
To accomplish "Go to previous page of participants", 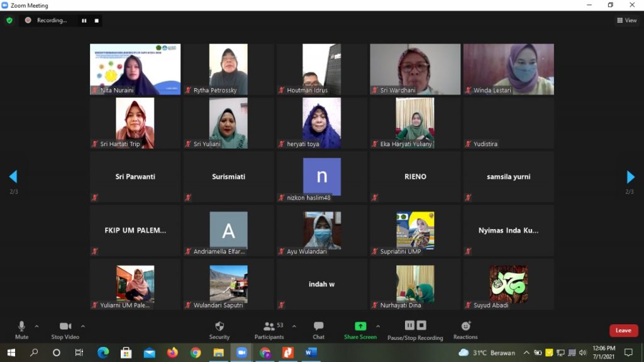I will pyautogui.click(x=13, y=177).
